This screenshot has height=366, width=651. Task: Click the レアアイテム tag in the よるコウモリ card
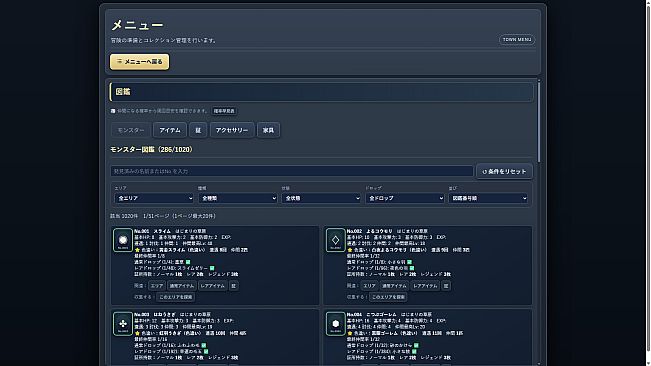click(425, 286)
